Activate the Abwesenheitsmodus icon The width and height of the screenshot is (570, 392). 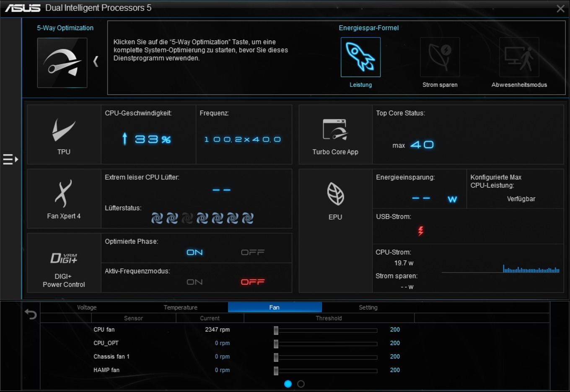point(519,57)
